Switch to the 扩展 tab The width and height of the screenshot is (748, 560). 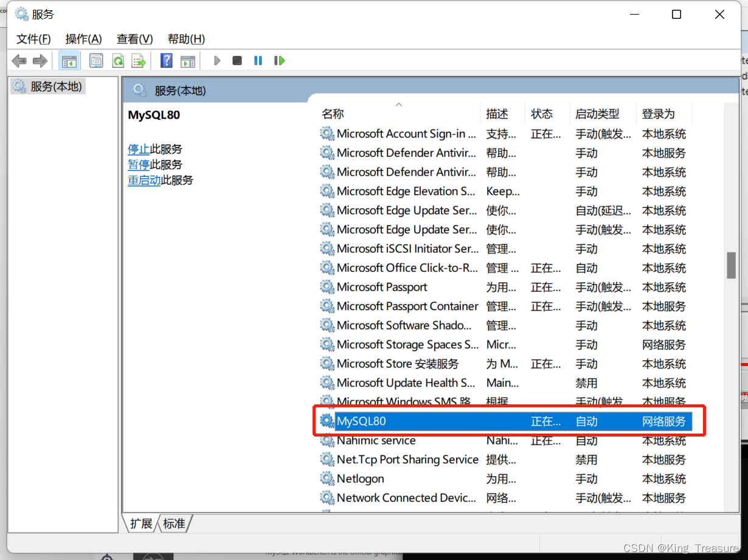pyautogui.click(x=141, y=523)
